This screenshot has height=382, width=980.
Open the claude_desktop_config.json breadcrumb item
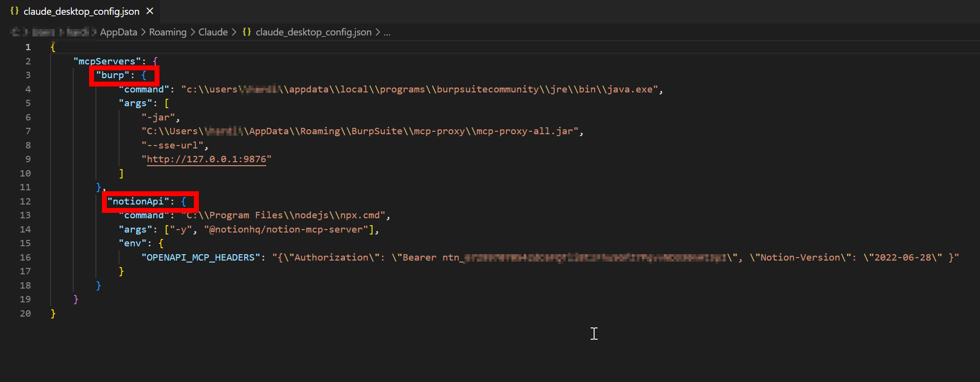coord(314,32)
